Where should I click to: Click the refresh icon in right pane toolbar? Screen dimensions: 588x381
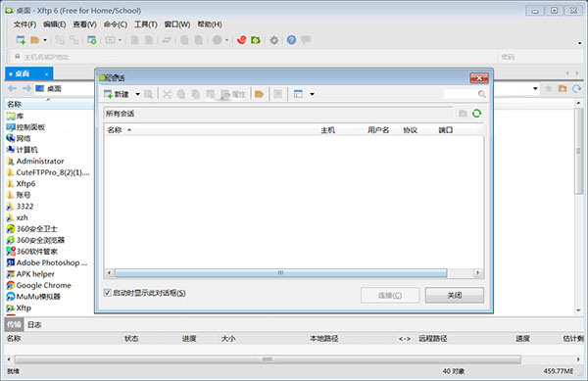(x=577, y=88)
